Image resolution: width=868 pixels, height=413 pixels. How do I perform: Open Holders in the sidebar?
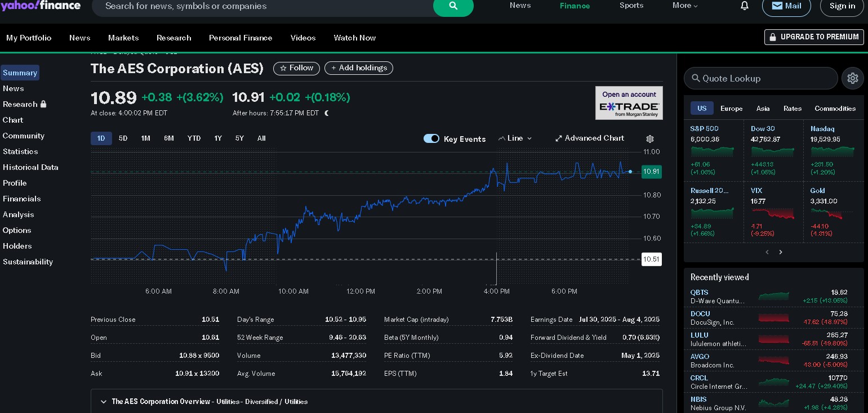[17, 246]
